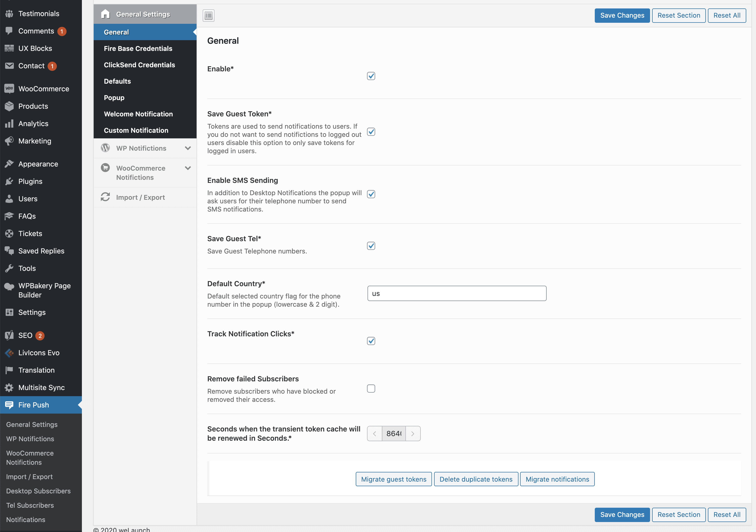Screen dimensions: 756x532
Task: Select the WooCommerce icon in the sidebar
Action: (9, 88)
